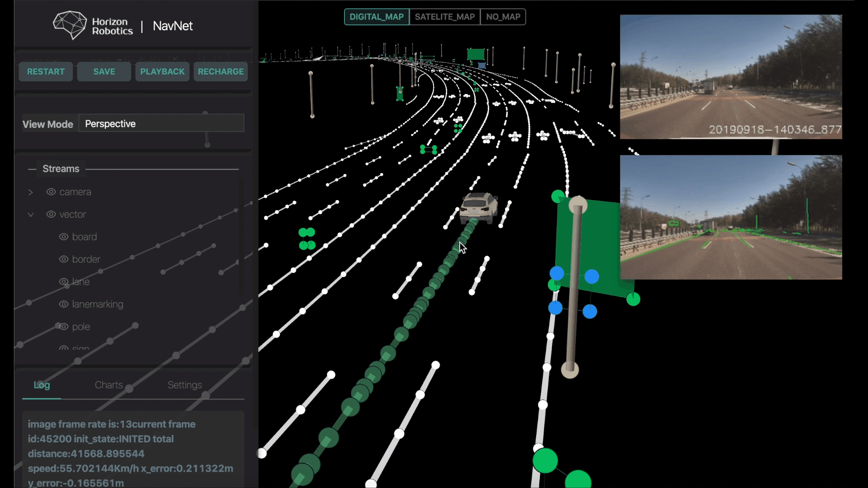Switch to SATELITE_MAP tab
Screen dimensions: 868x488
[444, 17]
